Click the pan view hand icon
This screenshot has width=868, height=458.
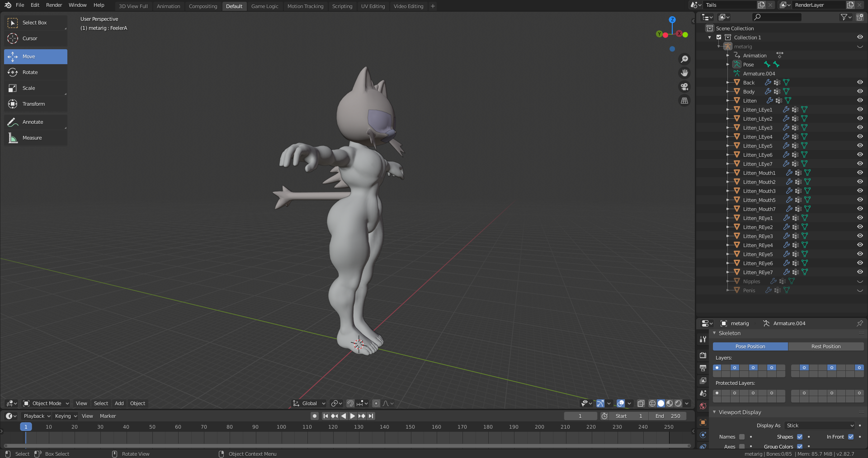(684, 73)
